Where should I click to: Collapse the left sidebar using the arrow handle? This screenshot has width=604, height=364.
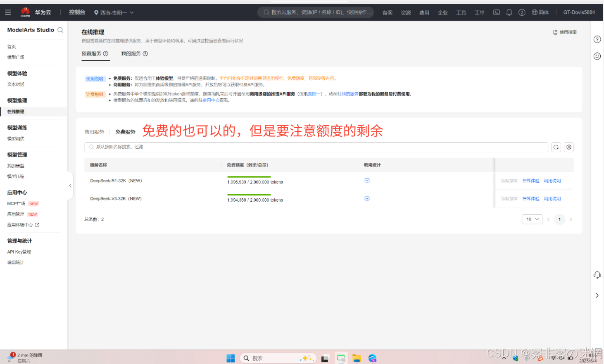point(70,186)
